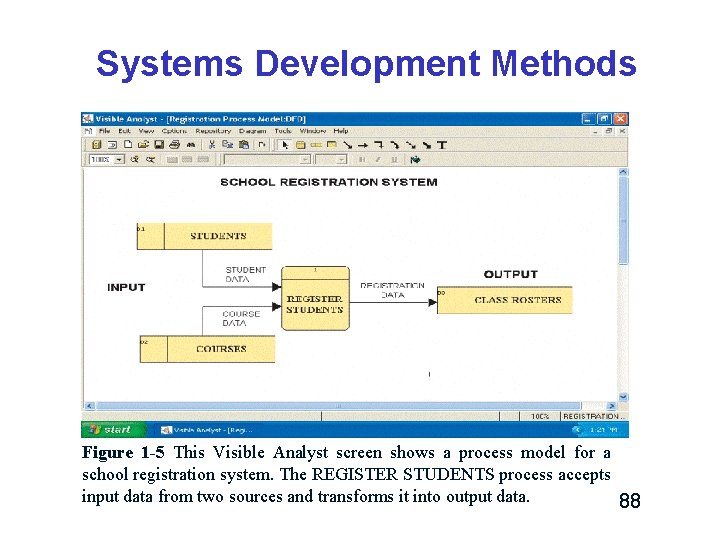Click the horizontal scrollbar left arrow
This screenshot has width=720, height=540.
tap(90, 405)
